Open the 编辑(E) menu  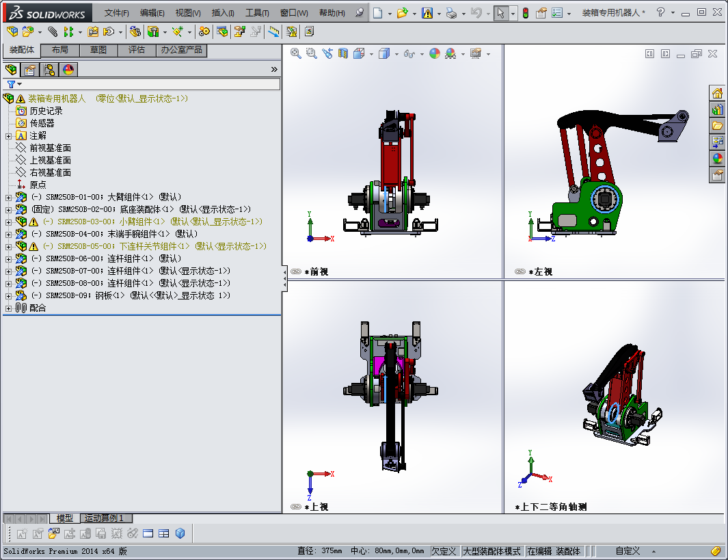pos(152,13)
